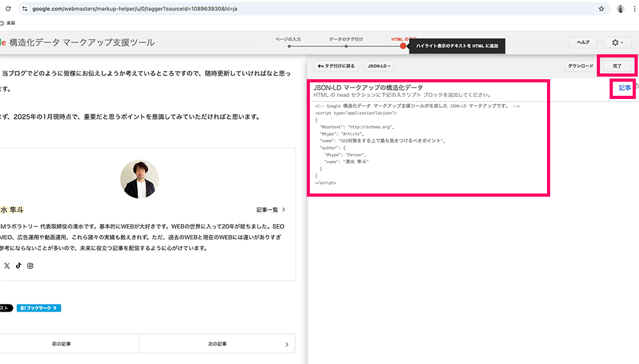Image resolution: width=639 pixels, height=364 pixels.
Task: Click the blue 記事 link
Action: click(624, 88)
